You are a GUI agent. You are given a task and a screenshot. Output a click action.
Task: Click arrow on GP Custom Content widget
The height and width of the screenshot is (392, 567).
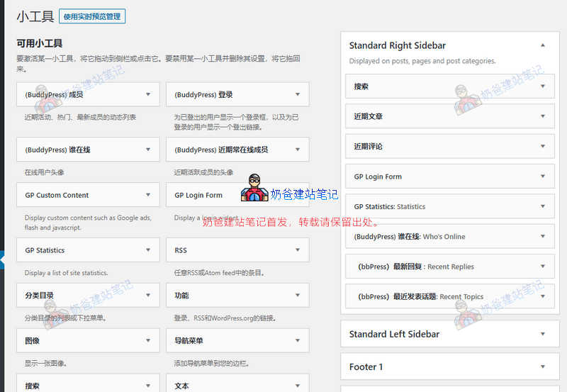148,195
